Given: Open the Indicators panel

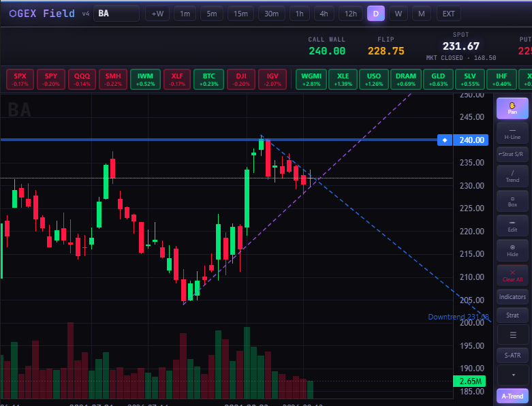Looking at the screenshot, I should [x=512, y=297].
